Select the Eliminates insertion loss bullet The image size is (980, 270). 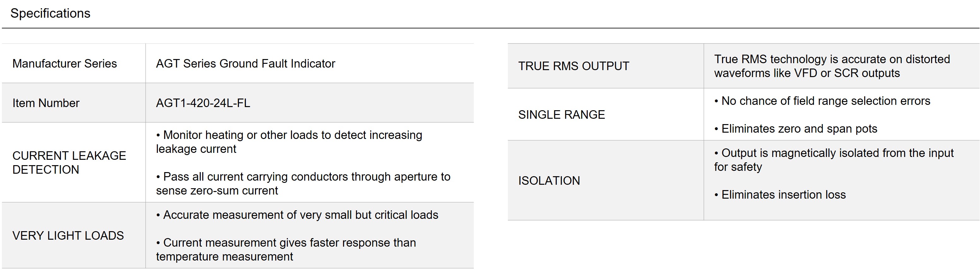(x=780, y=195)
